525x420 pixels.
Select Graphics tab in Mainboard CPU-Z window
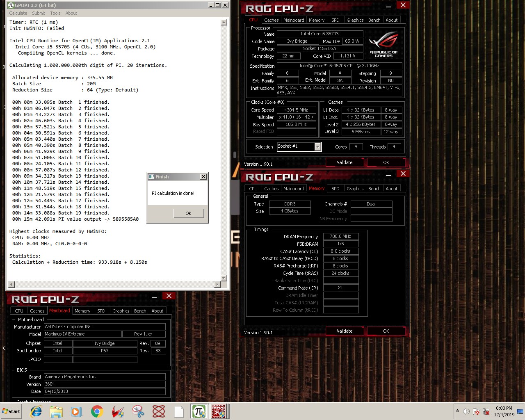(121, 311)
